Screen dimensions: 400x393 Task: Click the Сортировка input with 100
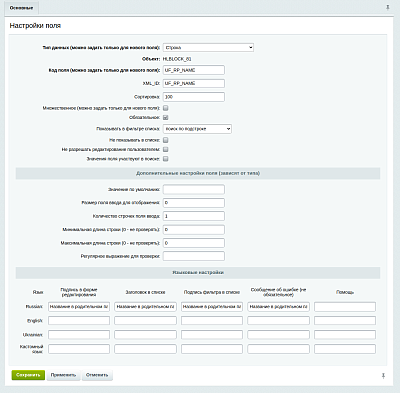coord(194,97)
